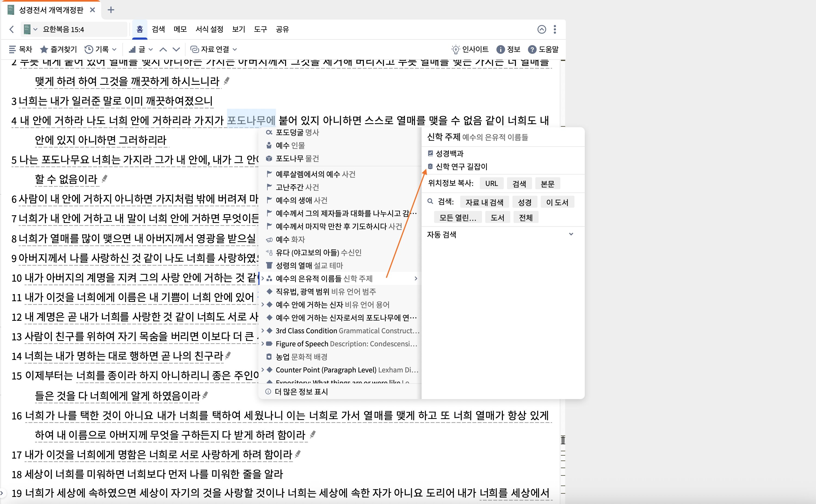Screen dimensions: 816x504
Task: Select 고난주간 사건 entry
Action: pyautogui.click(x=340, y=187)
